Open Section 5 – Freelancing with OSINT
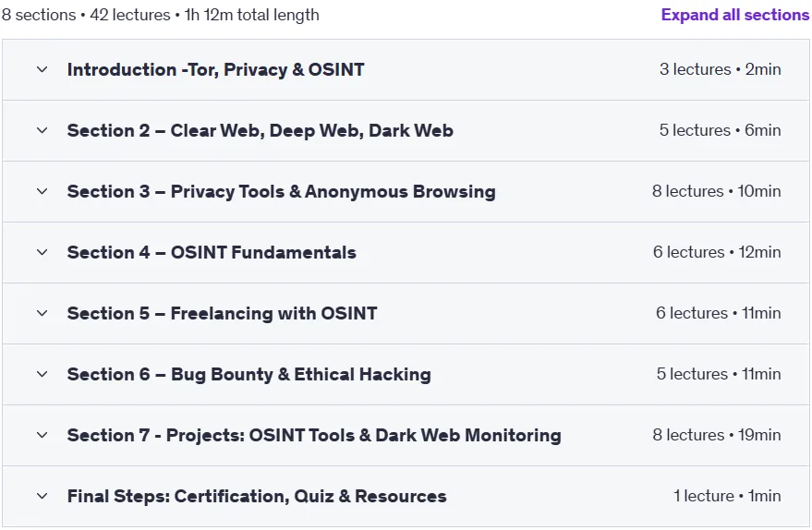 point(222,313)
